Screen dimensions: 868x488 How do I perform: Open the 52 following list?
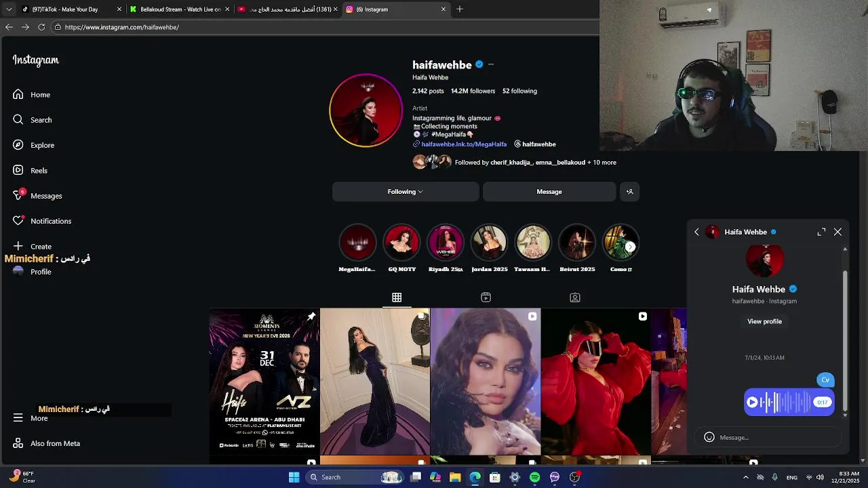pos(519,91)
